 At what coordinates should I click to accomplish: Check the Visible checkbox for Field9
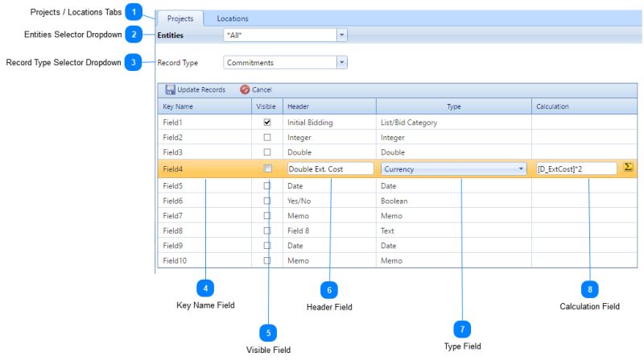click(267, 246)
